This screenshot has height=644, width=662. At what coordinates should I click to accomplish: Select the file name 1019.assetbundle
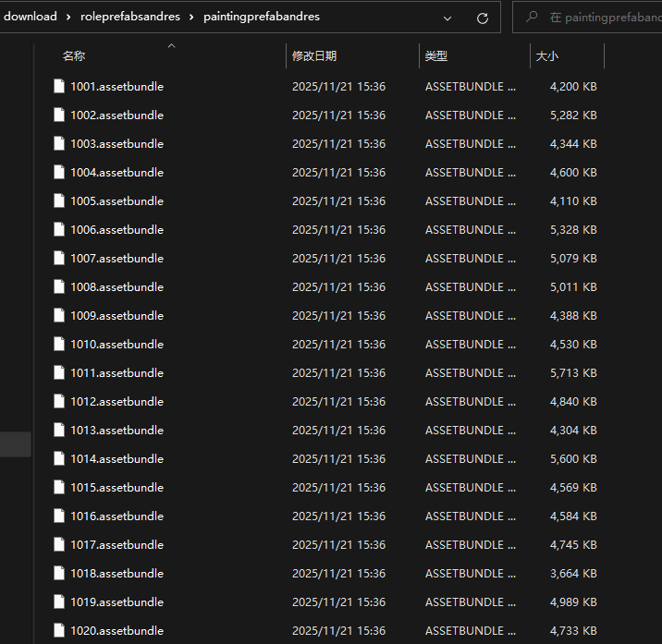[x=116, y=602]
